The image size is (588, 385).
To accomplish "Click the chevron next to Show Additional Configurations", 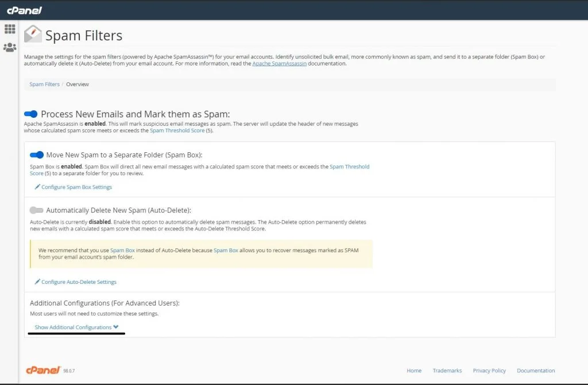I will tap(116, 327).
